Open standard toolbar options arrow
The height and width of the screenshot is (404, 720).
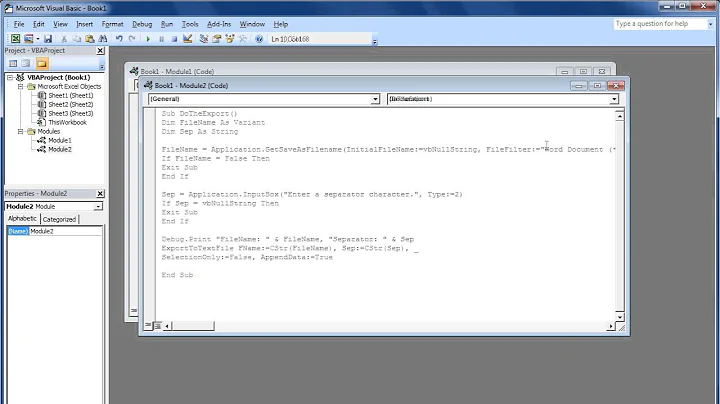pyautogui.click(x=375, y=41)
